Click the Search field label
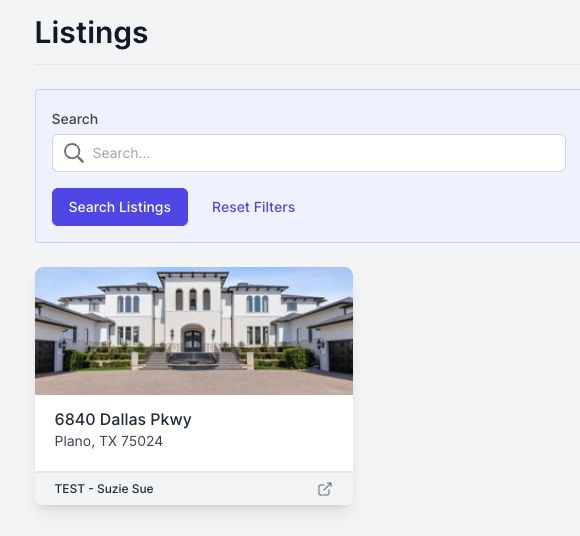580x536 pixels. (75, 119)
